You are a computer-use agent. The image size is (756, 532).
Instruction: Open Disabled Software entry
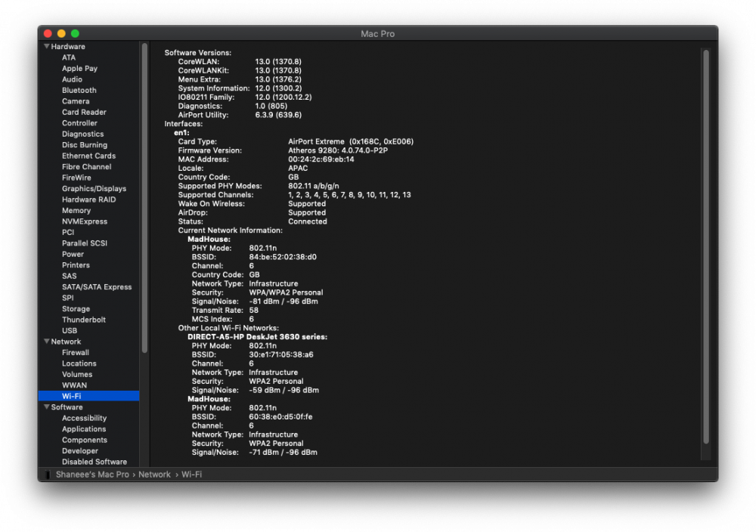click(x=94, y=462)
